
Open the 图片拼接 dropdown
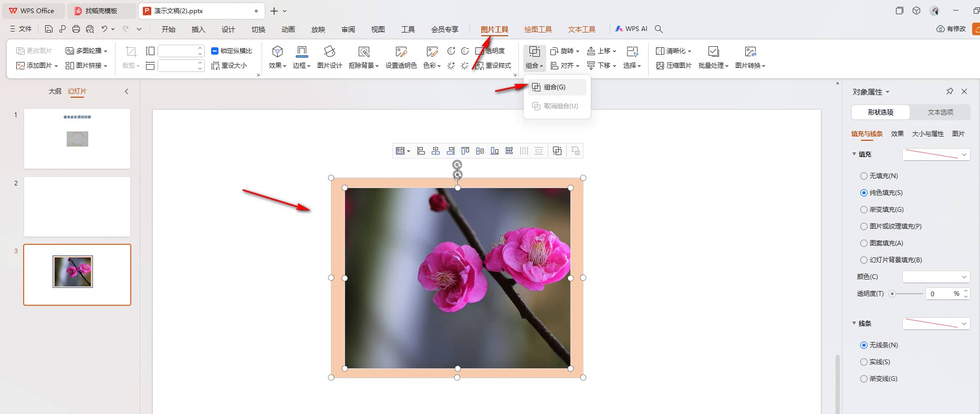86,66
